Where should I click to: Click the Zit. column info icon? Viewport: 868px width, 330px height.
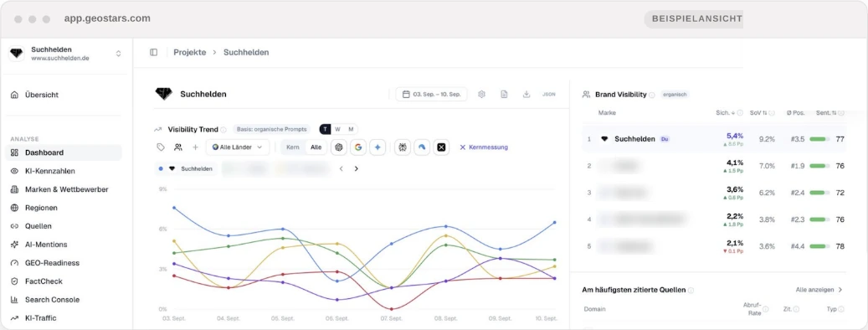click(796, 309)
